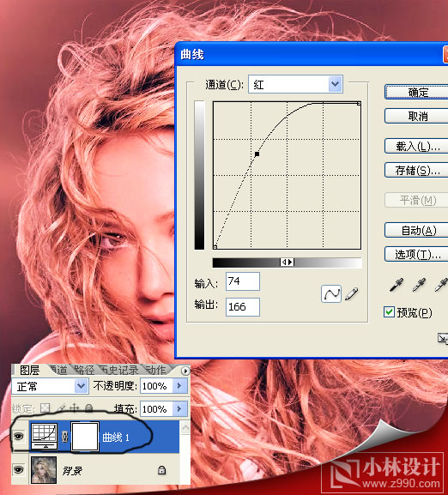Click the 不透明度 100% field
This screenshot has height=495, width=448.
click(x=156, y=386)
